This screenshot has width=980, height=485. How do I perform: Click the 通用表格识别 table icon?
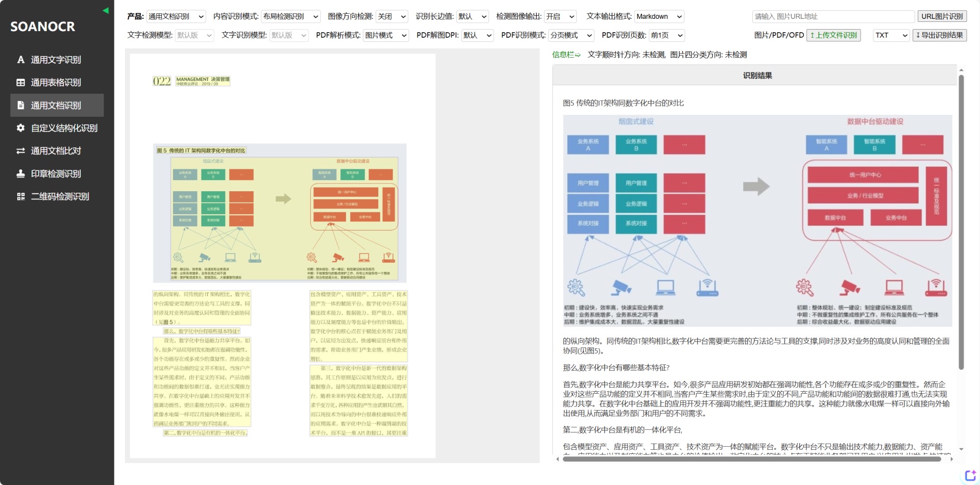21,83
